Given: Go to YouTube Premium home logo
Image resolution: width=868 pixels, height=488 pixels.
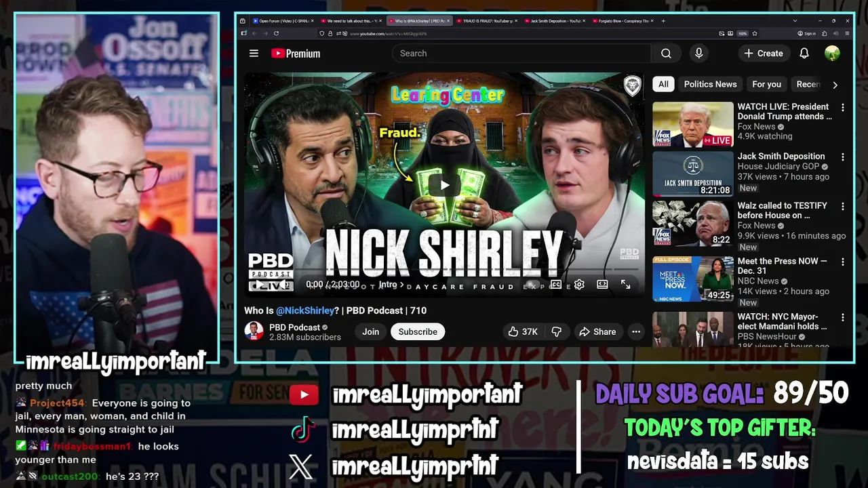Looking at the screenshot, I should coord(296,54).
